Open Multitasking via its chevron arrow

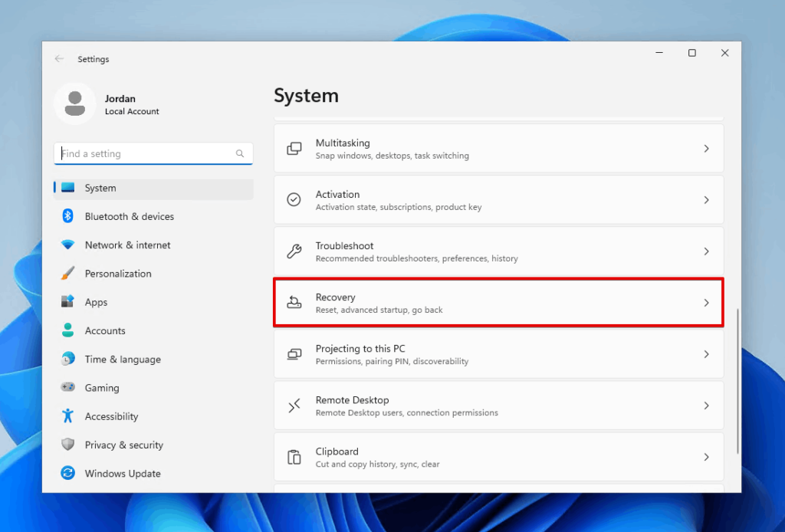click(706, 148)
